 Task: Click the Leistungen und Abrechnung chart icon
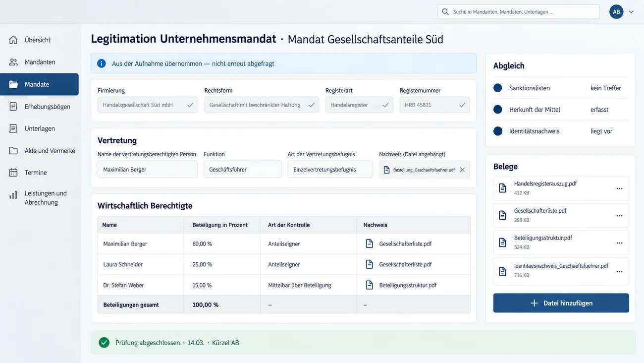tap(13, 195)
